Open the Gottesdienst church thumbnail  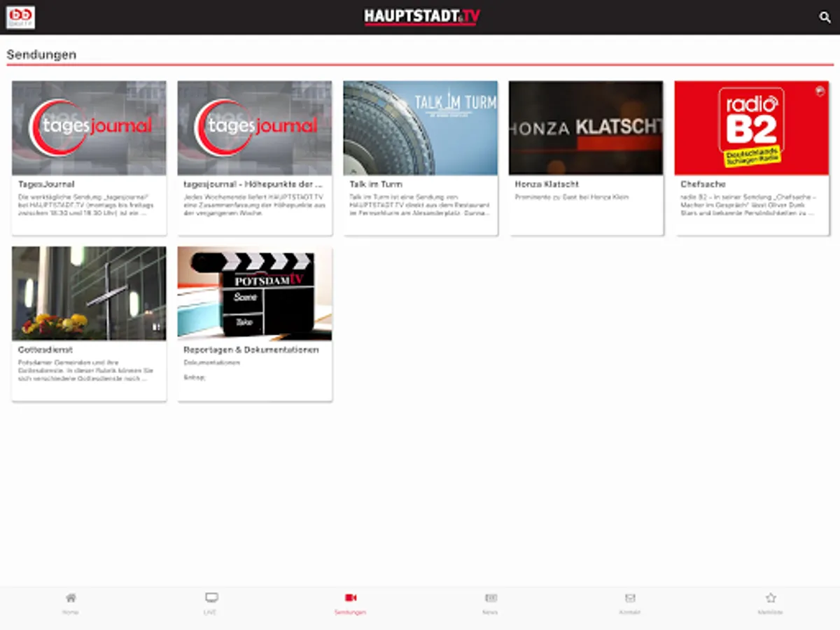pos(89,293)
